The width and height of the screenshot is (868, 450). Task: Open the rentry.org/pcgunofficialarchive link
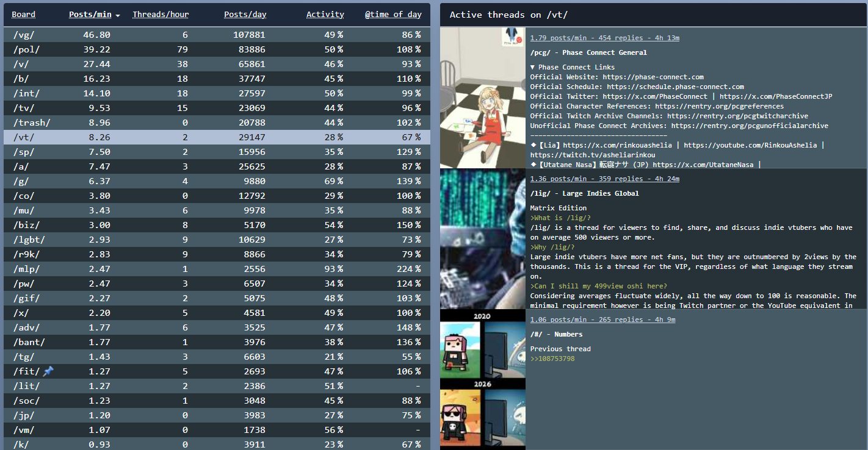coord(750,126)
